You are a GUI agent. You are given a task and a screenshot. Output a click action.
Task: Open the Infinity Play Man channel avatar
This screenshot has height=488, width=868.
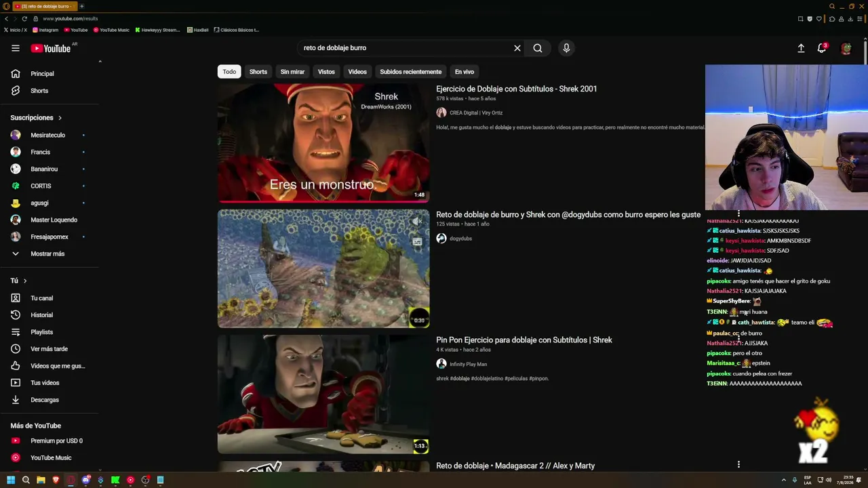point(441,364)
